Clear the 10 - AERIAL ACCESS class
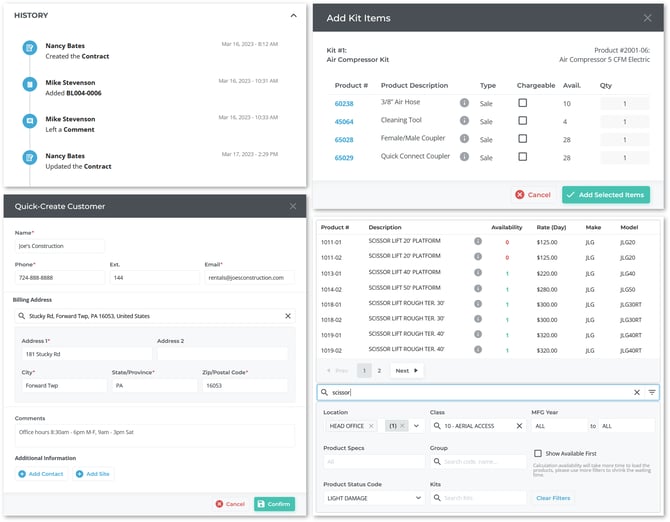 519,425
